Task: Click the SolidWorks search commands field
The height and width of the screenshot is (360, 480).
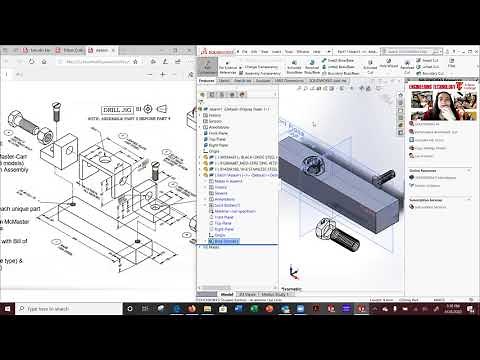Action: tap(411, 52)
